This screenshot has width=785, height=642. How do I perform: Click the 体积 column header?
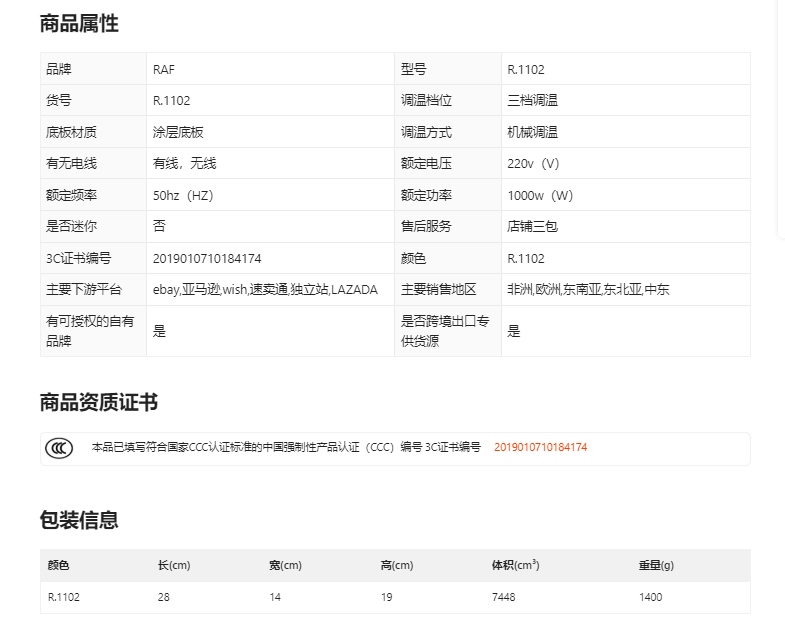click(x=515, y=565)
